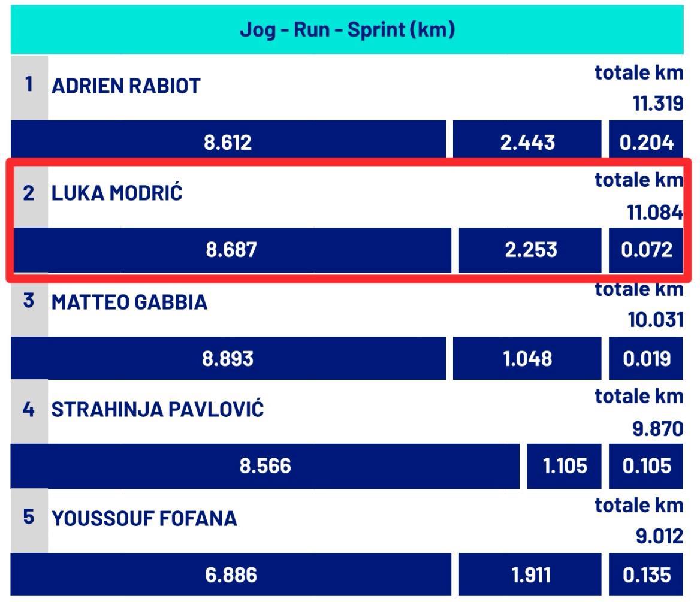
Task: Select Luka Modrić's player name
Action: [117, 193]
